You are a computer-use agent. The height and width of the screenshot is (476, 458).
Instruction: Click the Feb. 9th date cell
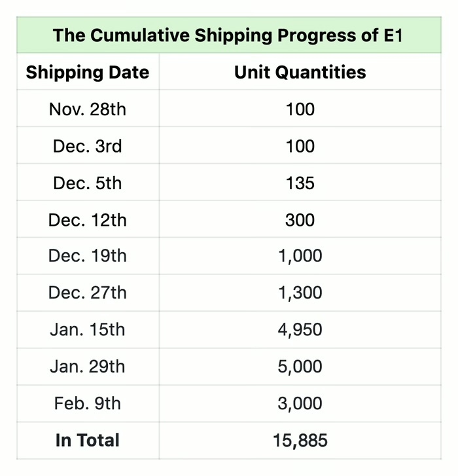88,403
